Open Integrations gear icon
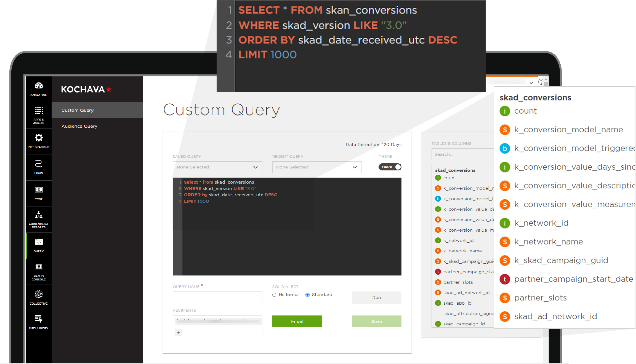This screenshot has height=364, width=636. (39, 138)
